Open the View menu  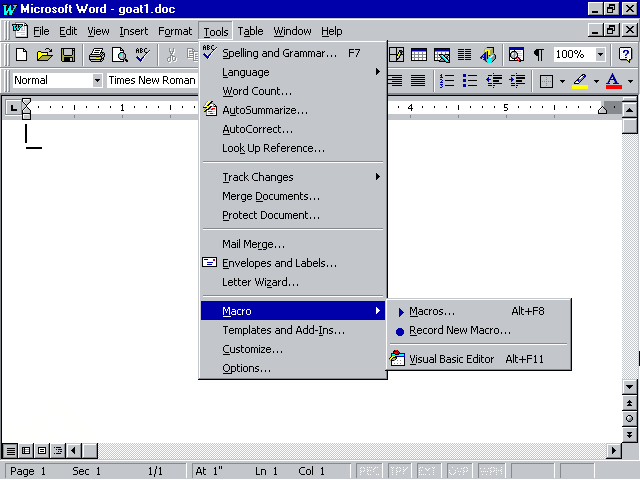click(x=98, y=31)
